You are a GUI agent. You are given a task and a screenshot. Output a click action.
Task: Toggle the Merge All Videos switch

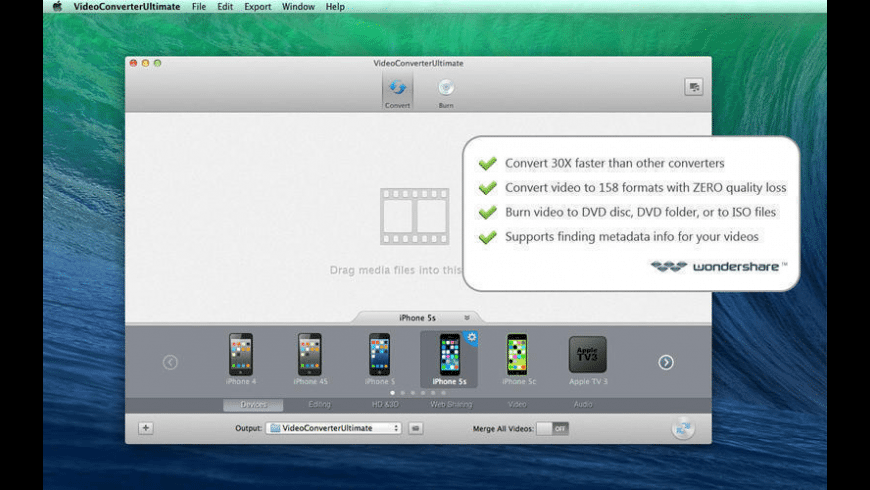(553, 428)
